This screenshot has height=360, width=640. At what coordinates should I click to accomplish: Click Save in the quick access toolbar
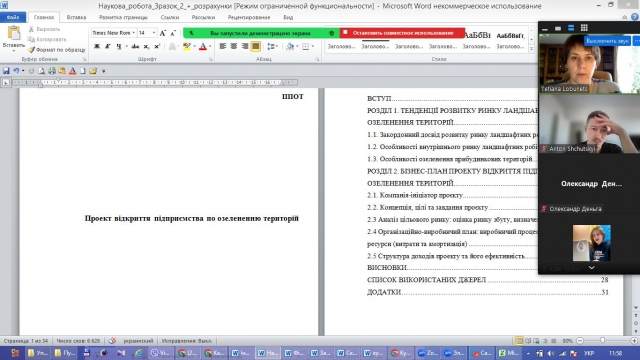pos(6,71)
